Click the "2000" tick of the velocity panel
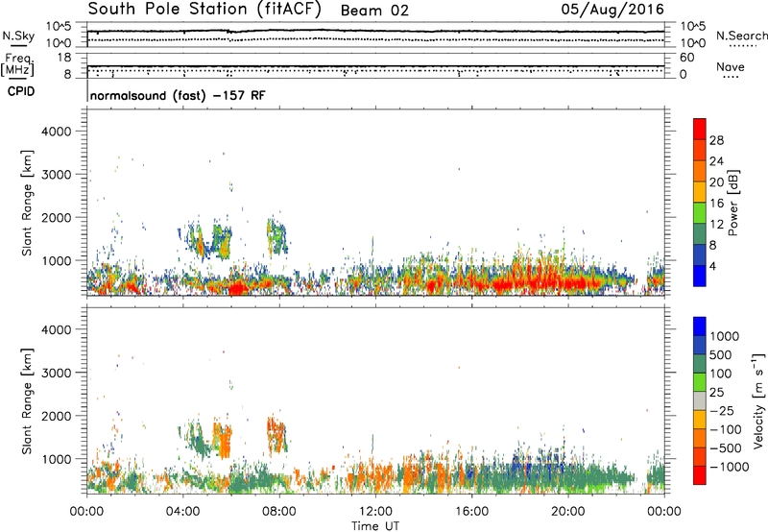768x532 pixels. [57, 416]
